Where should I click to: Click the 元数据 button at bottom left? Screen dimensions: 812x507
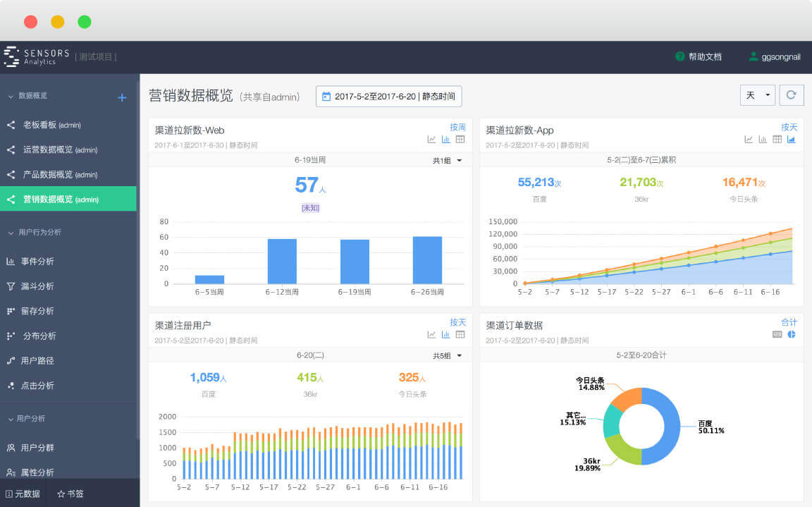[23, 494]
